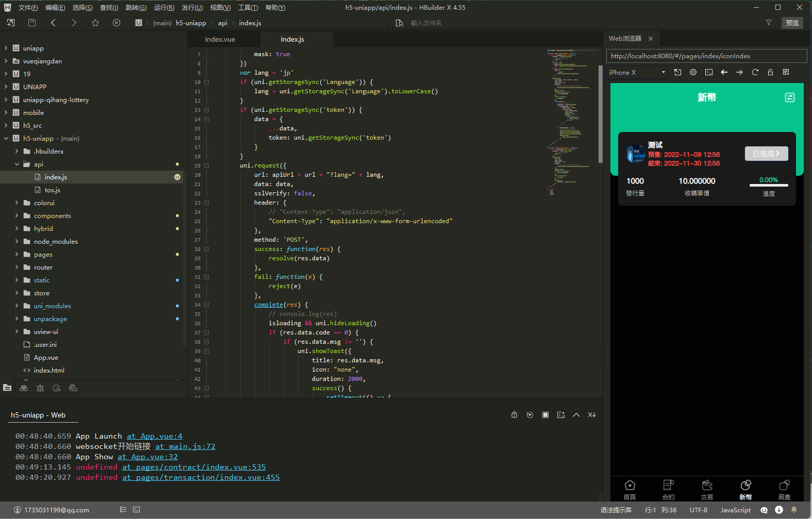Open the 首頁 home tab in preview
The image size is (812, 519).
(x=630, y=490)
